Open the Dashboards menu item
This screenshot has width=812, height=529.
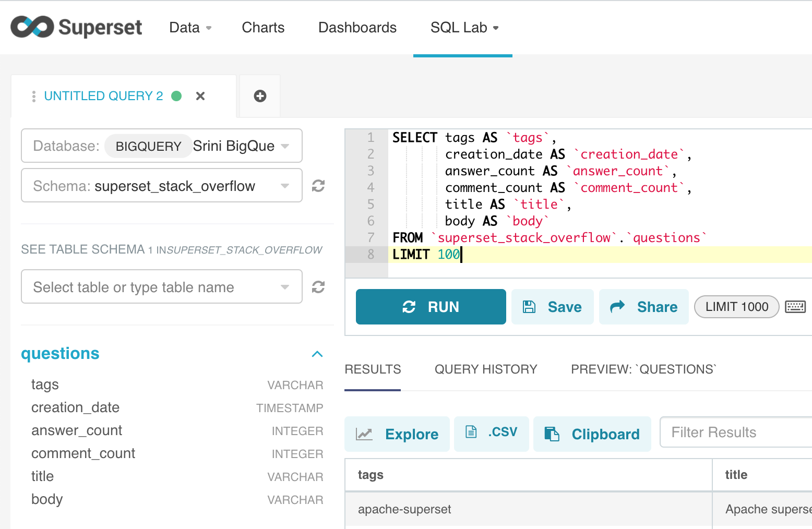(x=357, y=28)
